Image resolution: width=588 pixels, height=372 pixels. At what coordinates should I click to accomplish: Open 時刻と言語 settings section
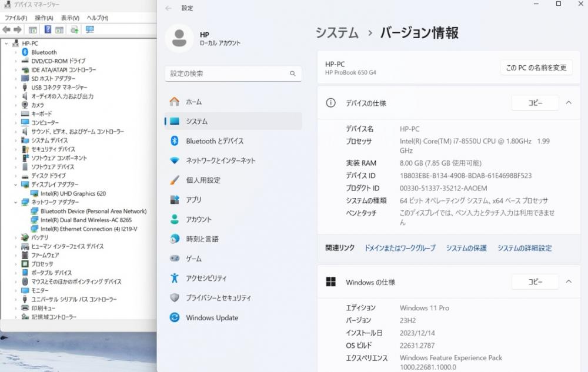click(233, 239)
